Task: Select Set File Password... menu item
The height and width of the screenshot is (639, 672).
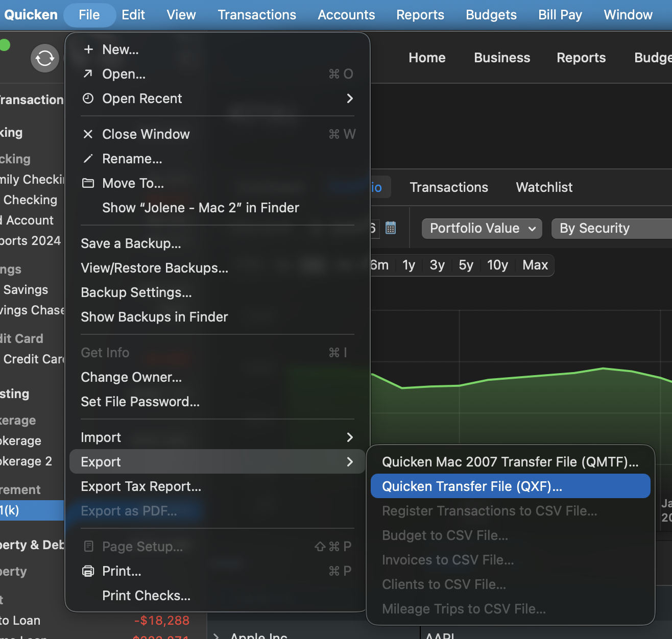Action: pyautogui.click(x=217, y=402)
